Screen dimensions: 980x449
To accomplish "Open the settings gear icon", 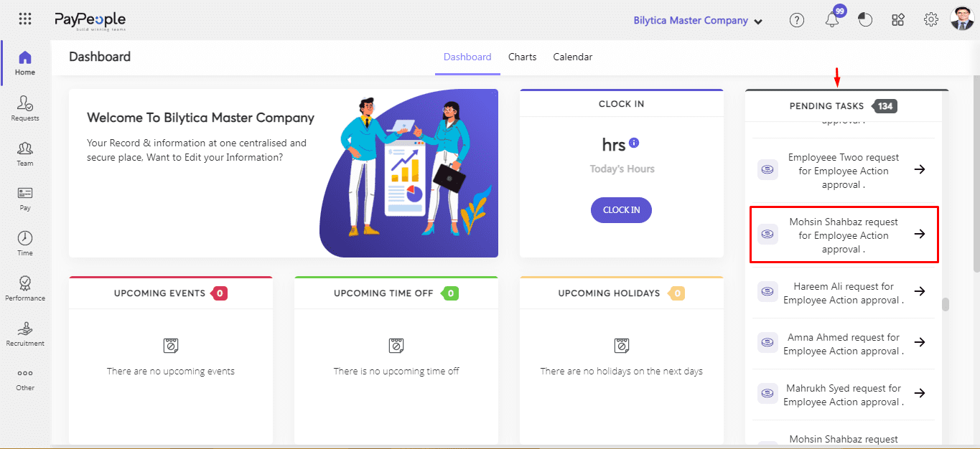I will (x=931, y=20).
